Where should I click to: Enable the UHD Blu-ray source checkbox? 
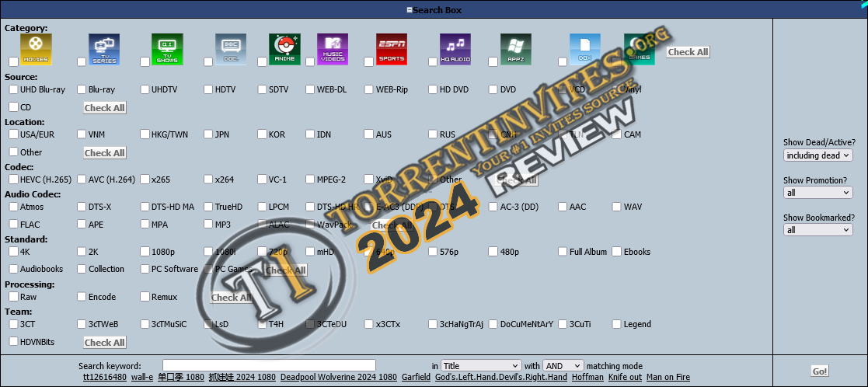(x=14, y=90)
